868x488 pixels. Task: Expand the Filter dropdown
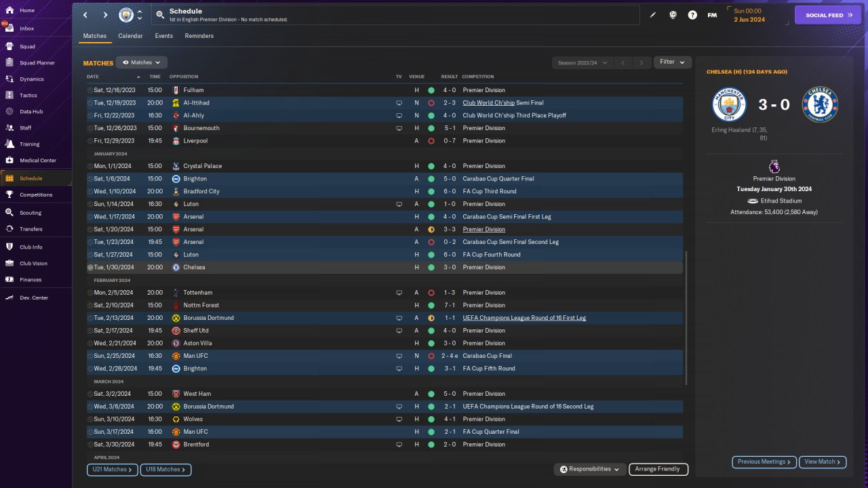click(673, 62)
